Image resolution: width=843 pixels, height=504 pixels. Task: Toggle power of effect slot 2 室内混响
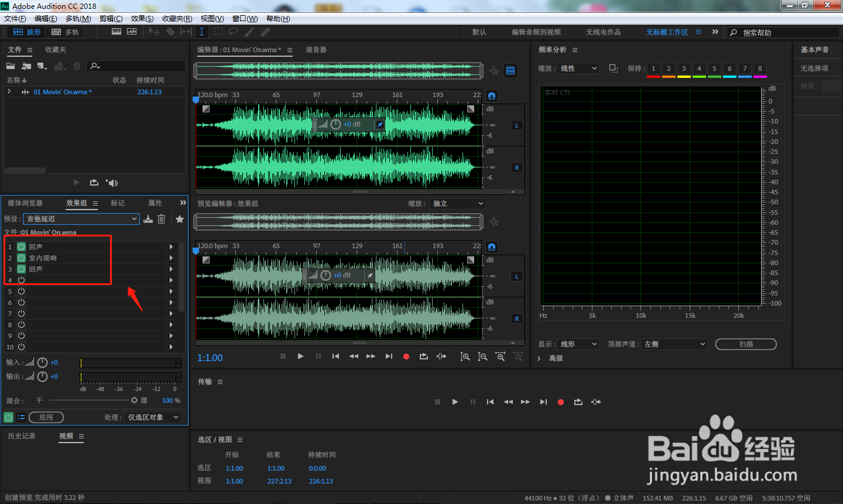(x=21, y=258)
